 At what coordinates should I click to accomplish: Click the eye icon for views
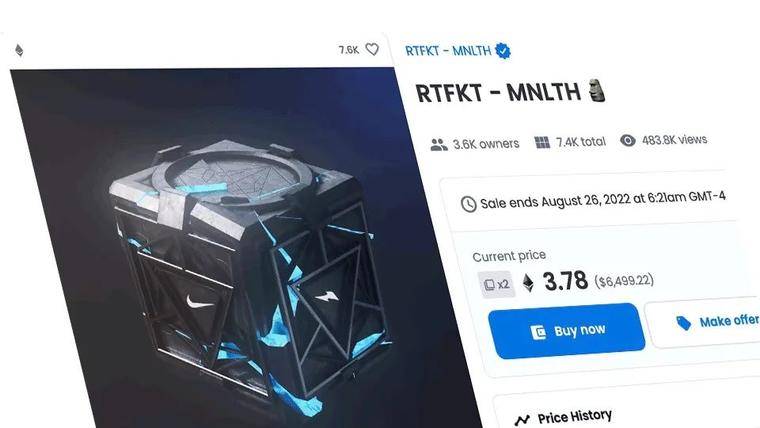pyautogui.click(x=628, y=141)
